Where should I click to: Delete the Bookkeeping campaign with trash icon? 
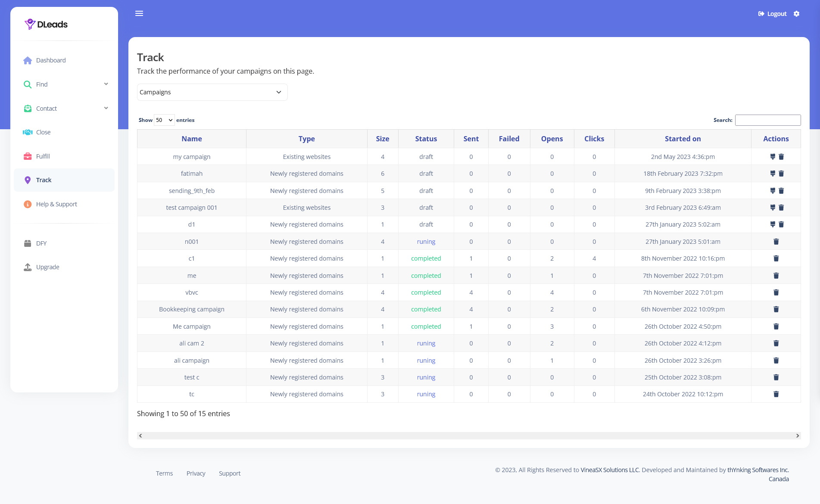pyautogui.click(x=776, y=309)
